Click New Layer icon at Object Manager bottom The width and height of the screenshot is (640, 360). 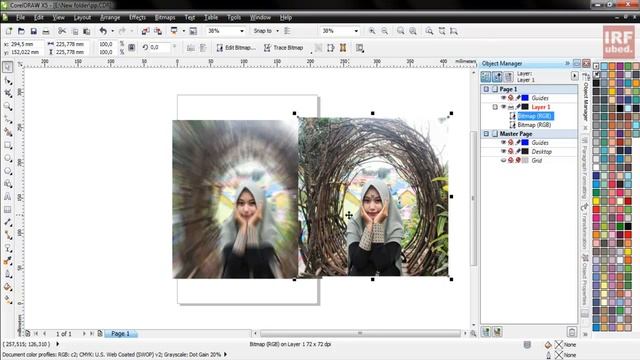[x=486, y=332]
